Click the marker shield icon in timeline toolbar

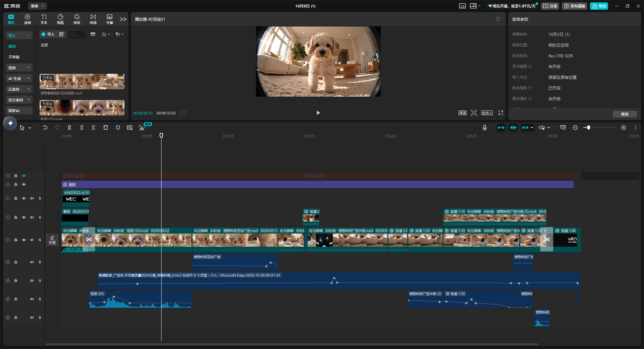[x=118, y=128]
